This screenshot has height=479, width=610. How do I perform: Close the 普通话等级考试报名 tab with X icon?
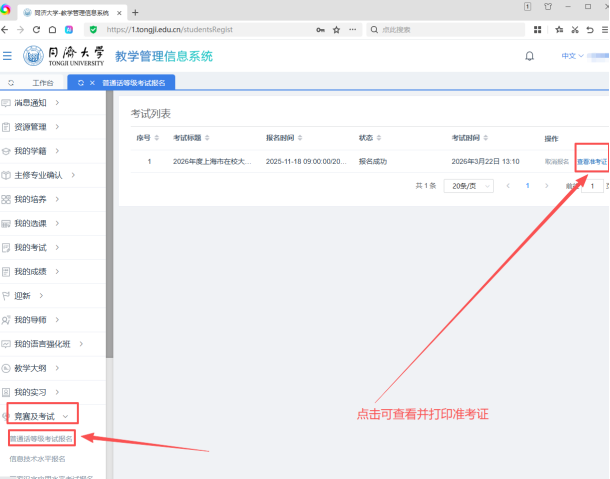click(92, 83)
